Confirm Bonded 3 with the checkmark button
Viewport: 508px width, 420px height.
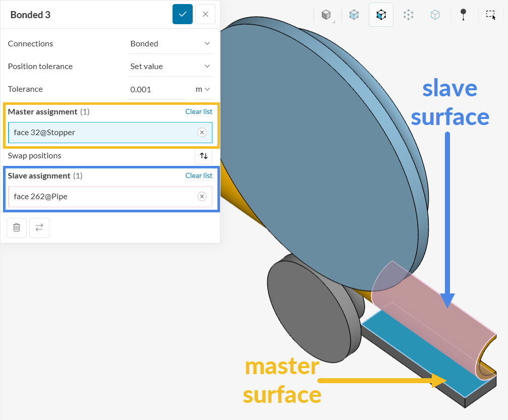(183, 14)
